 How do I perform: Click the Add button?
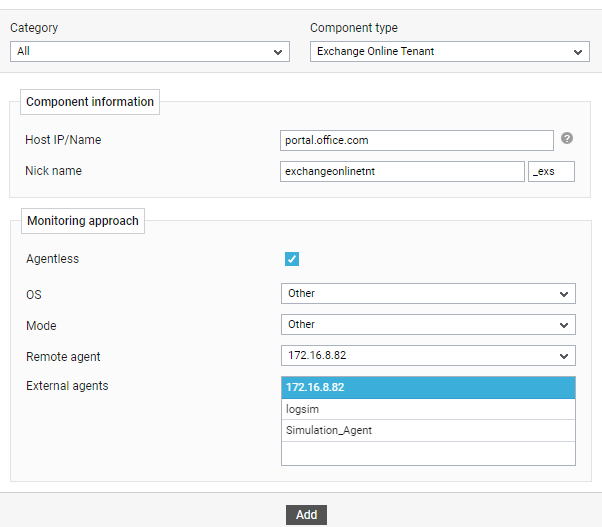pyautogui.click(x=306, y=515)
